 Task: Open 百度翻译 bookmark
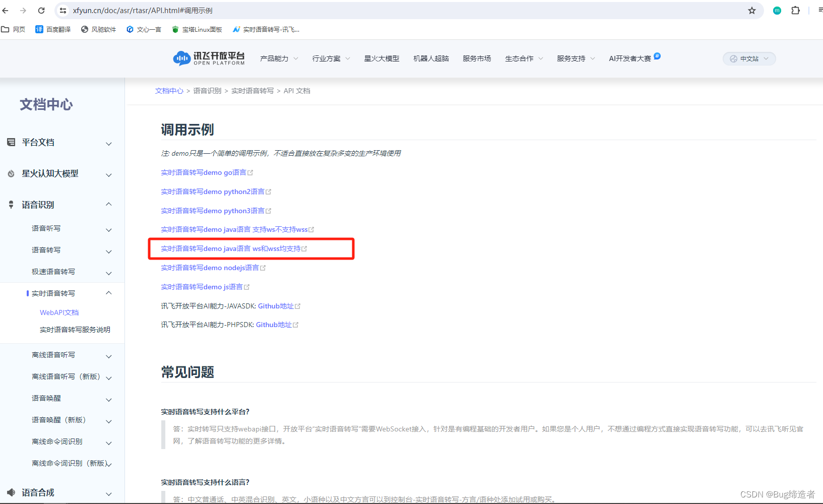click(x=53, y=29)
